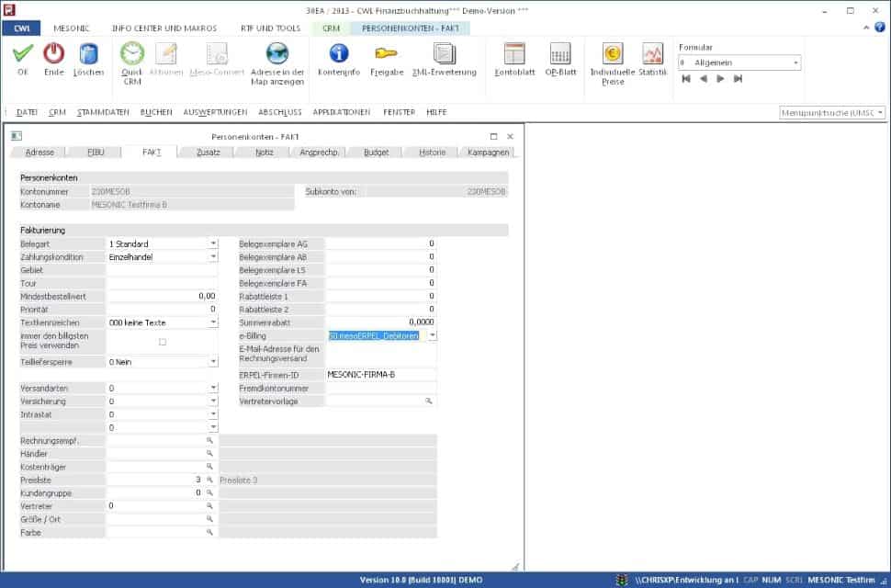Switch to the FIBU tab

click(x=96, y=153)
